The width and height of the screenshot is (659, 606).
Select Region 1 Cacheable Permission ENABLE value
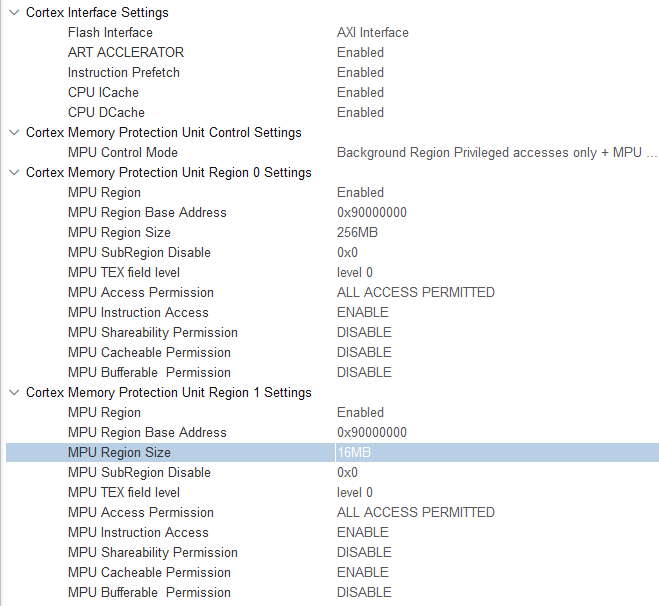[x=362, y=572]
